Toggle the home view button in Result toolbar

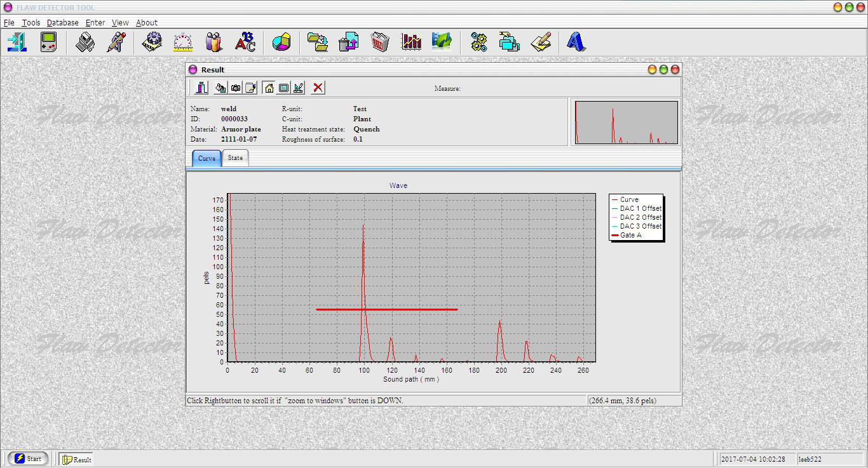pyautogui.click(x=269, y=88)
